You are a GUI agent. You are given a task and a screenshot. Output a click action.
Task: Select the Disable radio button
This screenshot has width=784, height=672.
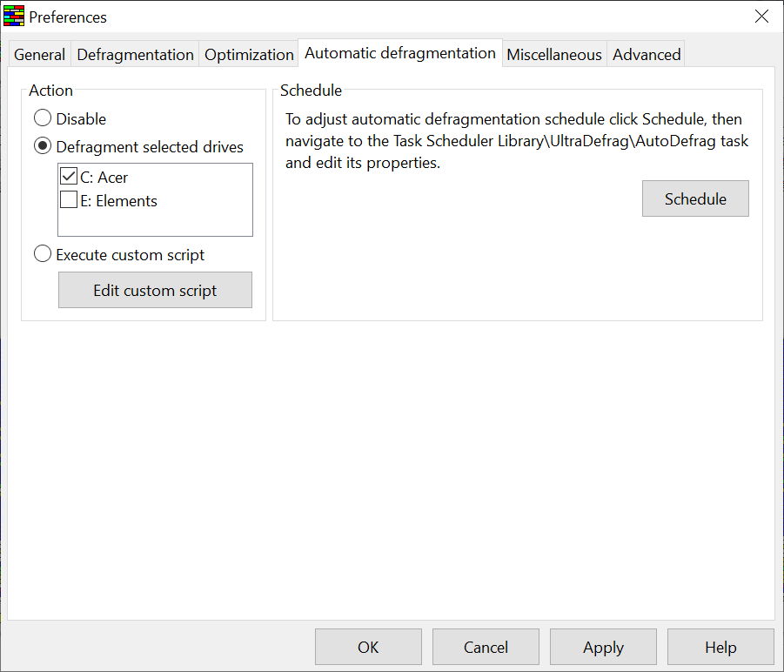click(43, 119)
